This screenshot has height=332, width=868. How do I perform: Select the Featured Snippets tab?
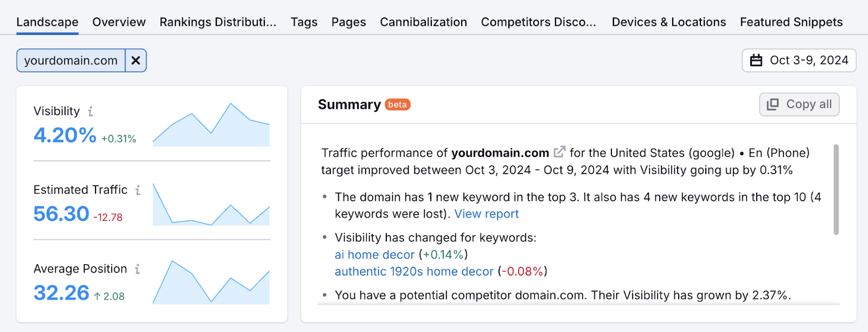pos(791,22)
